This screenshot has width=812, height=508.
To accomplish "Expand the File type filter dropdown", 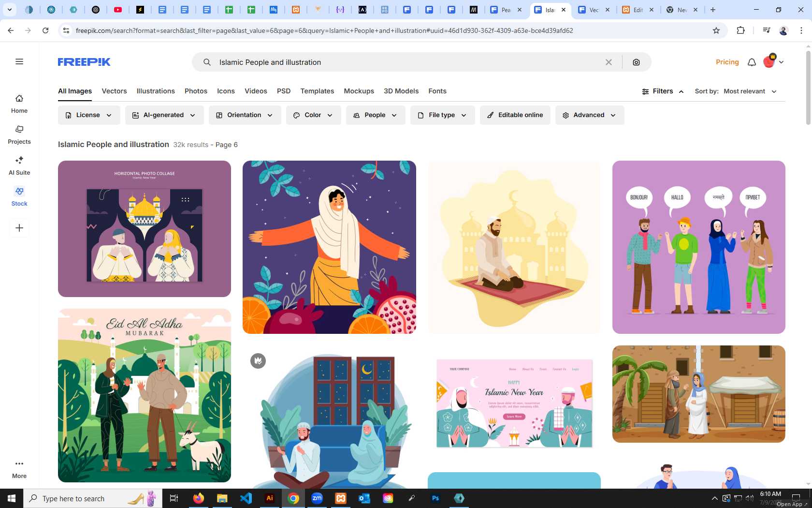I will click(442, 115).
